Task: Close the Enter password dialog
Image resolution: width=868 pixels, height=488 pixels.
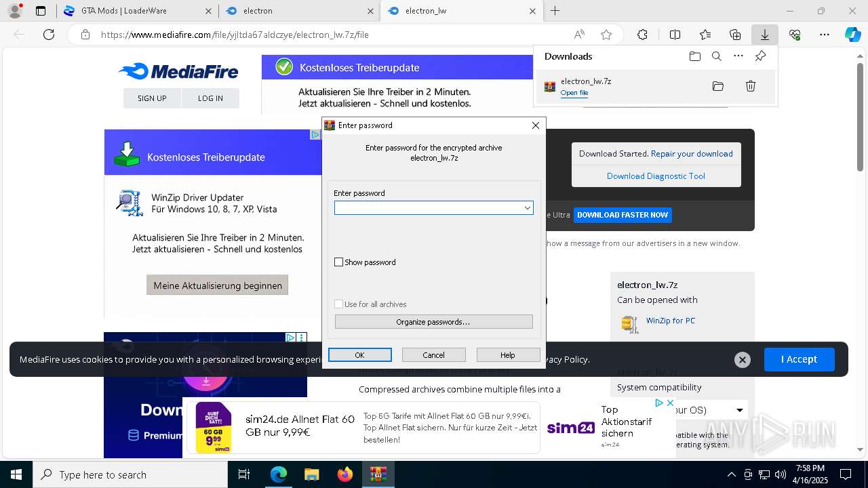Action: pyautogui.click(x=535, y=125)
